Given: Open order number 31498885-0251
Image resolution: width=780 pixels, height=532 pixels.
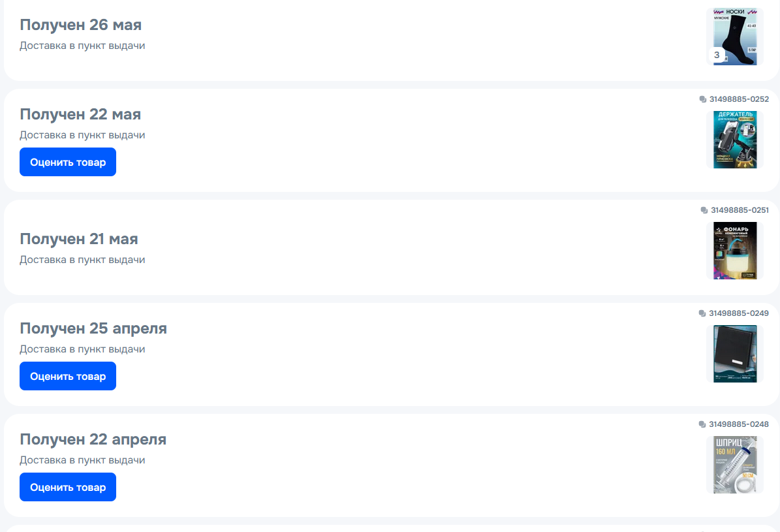Looking at the screenshot, I should [x=740, y=210].
